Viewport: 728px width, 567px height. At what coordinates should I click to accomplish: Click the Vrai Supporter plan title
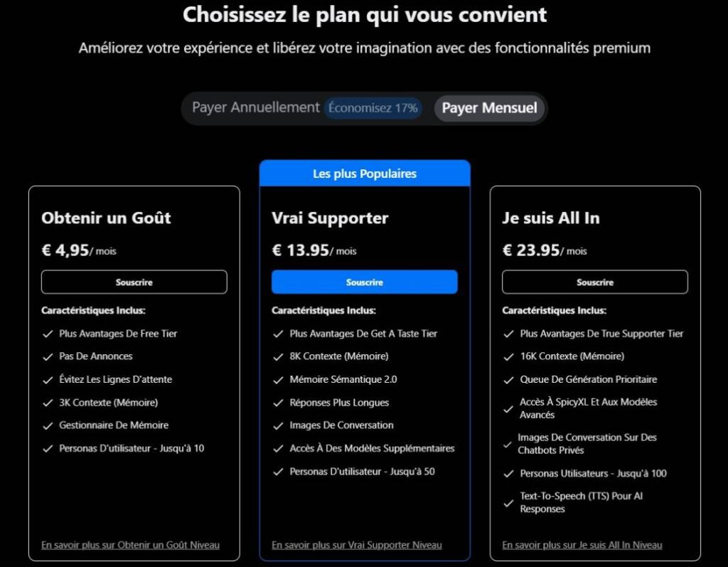point(330,218)
